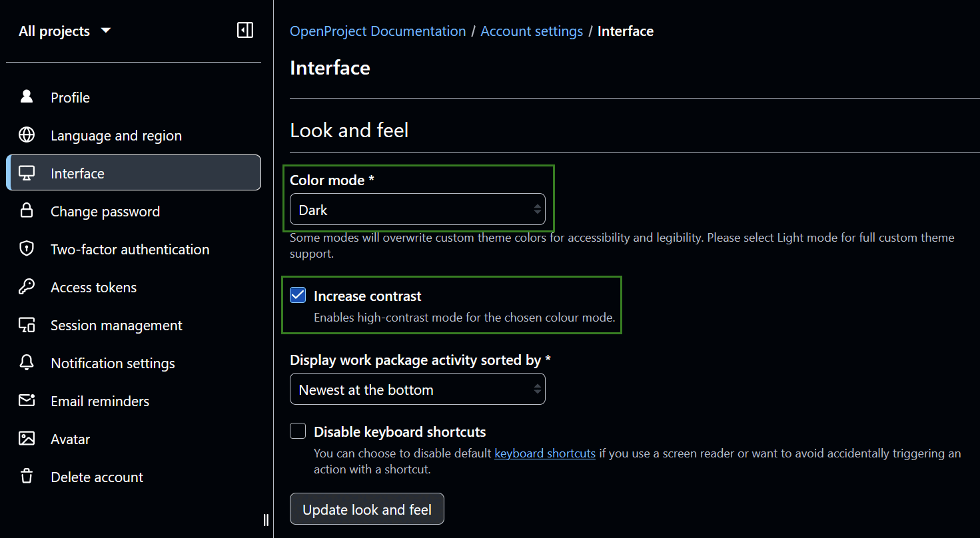Uncheck the Increase contrast checkbox
The height and width of the screenshot is (538, 980).
click(x=298, y=296)
